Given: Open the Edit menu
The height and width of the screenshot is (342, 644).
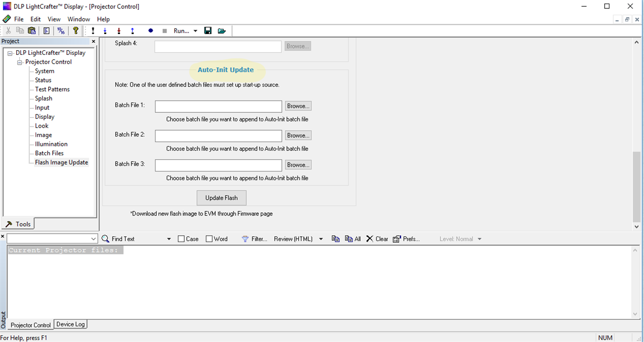Looking at the screenshot, I should [x=36, y=19].
